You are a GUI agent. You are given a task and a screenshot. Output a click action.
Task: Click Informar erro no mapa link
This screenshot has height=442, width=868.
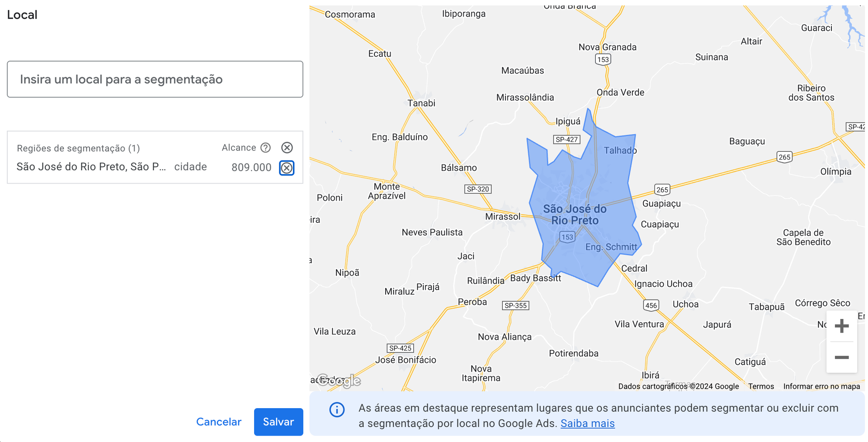coord(821,386)
